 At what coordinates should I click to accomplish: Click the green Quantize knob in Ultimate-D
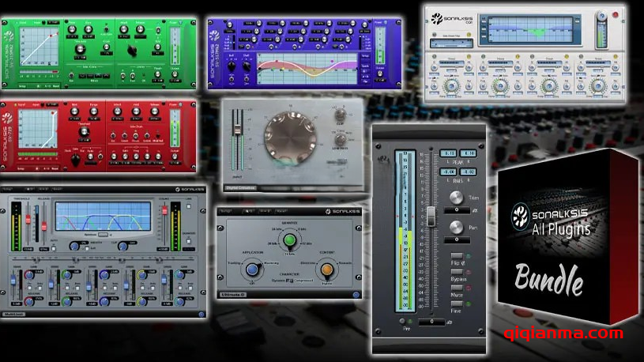pyautogui.click(x=289, y=240)
